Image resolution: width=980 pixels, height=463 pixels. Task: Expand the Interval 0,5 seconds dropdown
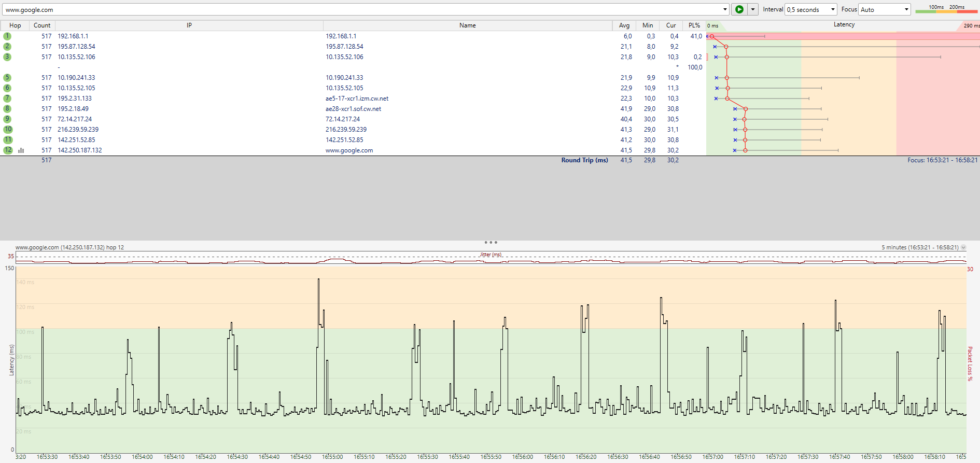click(x=833, y=9)
